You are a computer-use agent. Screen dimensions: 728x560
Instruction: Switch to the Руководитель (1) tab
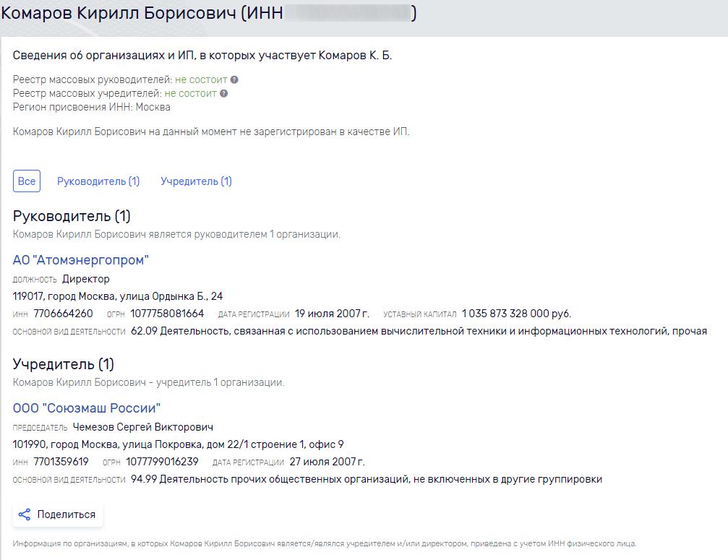(98, 181)
